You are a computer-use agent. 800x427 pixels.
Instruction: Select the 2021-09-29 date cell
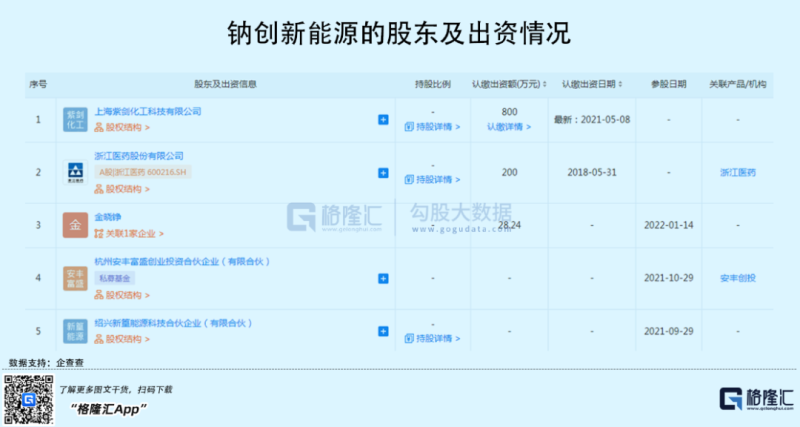[x=668, y=331]
